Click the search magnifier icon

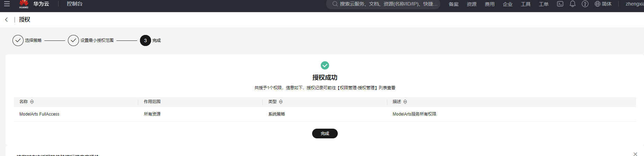tap(335, 4)
